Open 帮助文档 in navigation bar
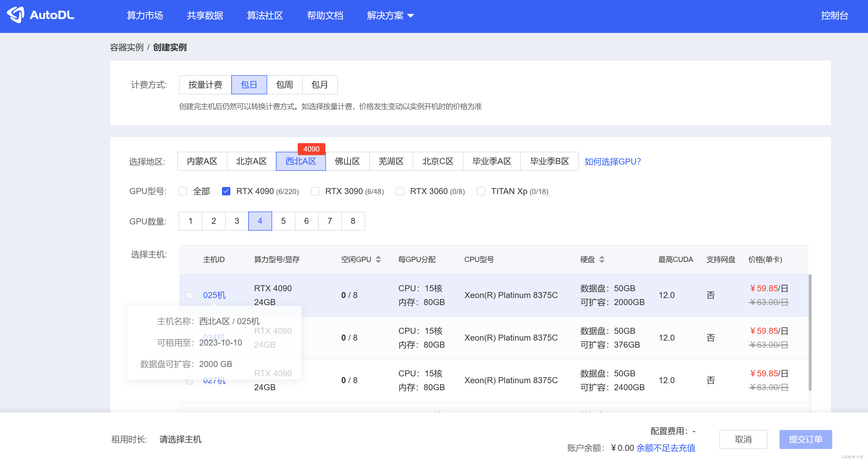The width and height of the screenshot is (868, 461). coord(325,15)
